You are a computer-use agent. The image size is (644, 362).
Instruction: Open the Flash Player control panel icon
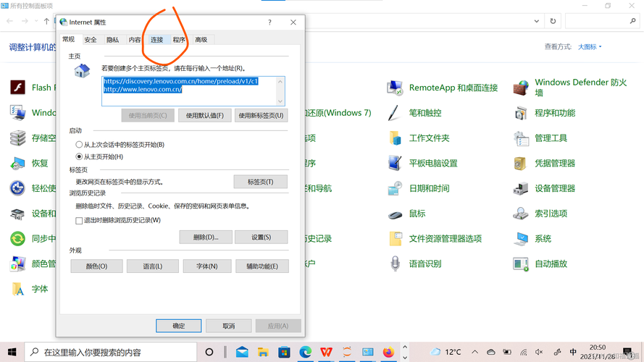click(17, 88)
